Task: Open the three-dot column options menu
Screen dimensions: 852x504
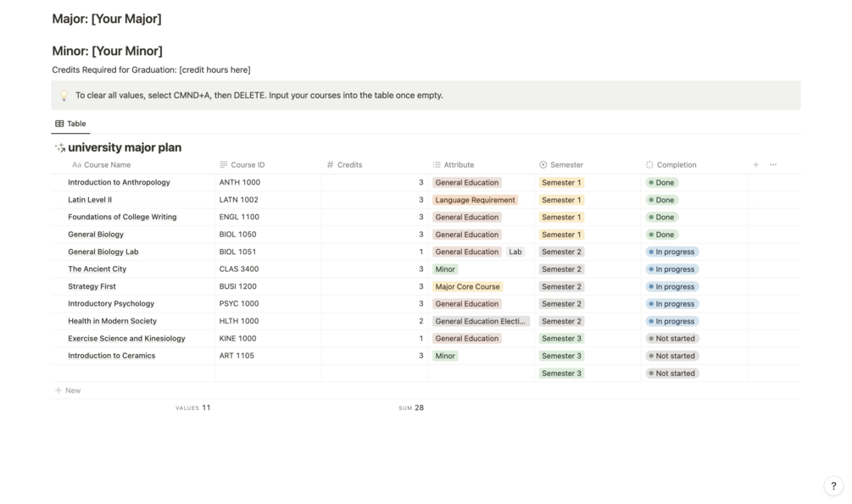Action: pyautogui.click(x=773, y=164)
